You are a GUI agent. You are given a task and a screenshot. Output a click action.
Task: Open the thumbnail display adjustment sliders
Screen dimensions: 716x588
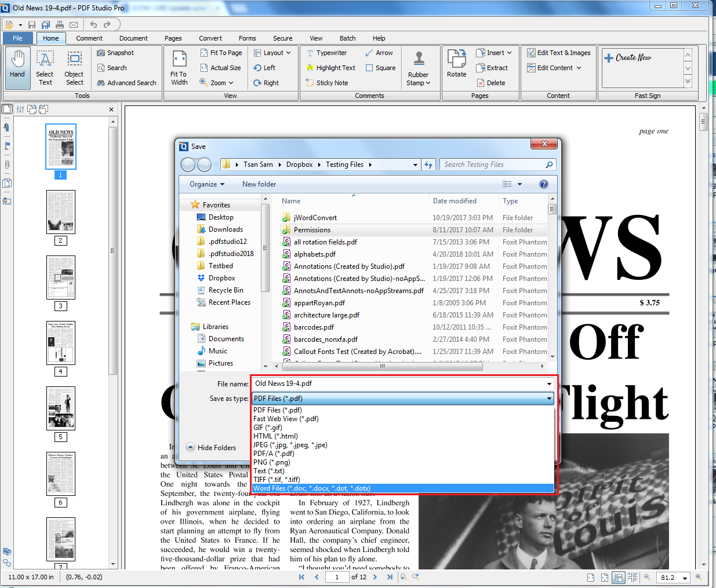pos(20,108)
